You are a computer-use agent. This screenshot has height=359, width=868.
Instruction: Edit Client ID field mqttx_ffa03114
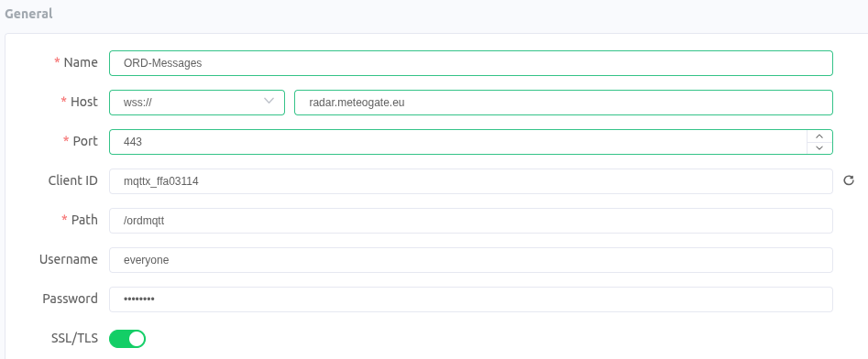coord(471,181)
